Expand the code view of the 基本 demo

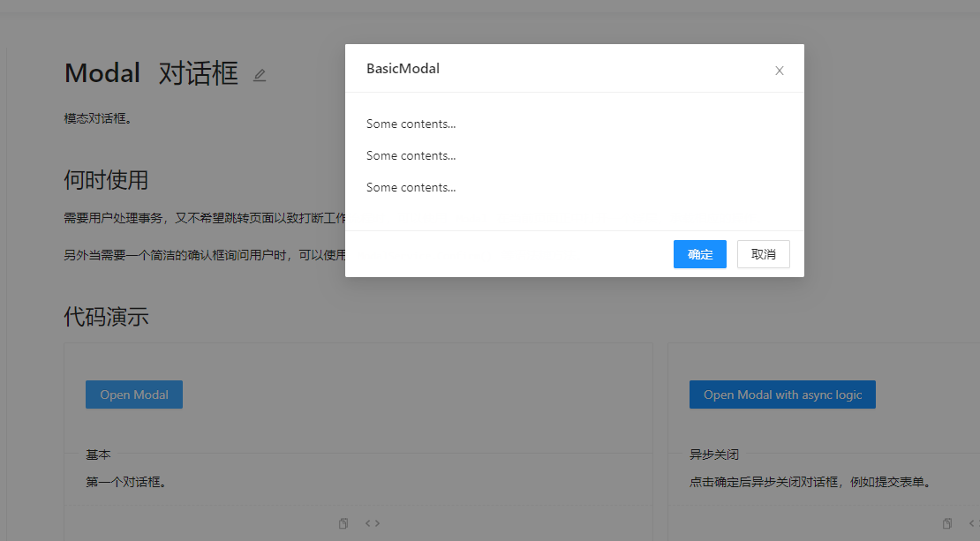coord(372,522)
